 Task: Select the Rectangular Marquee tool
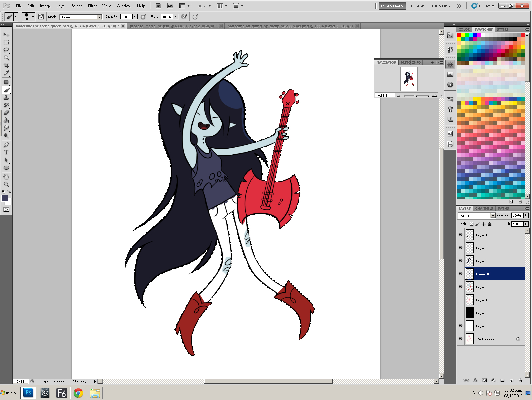(x=6, y=42)
